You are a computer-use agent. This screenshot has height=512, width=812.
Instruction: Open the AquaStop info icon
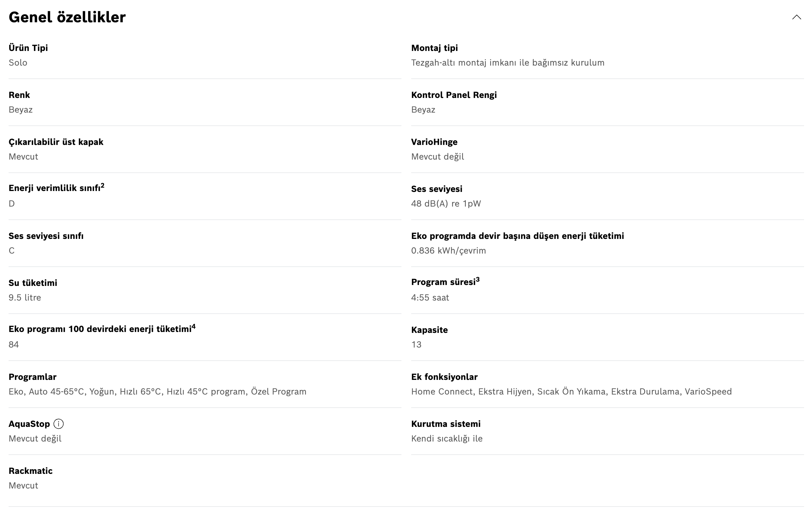(59, 424)
